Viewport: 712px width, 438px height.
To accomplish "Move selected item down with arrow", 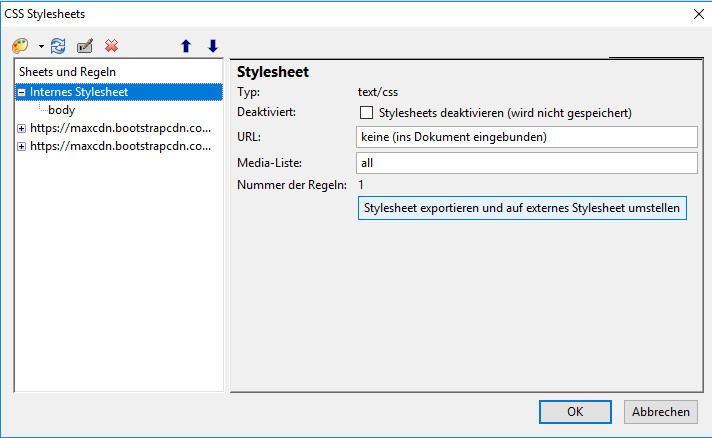I will [212, 46].
